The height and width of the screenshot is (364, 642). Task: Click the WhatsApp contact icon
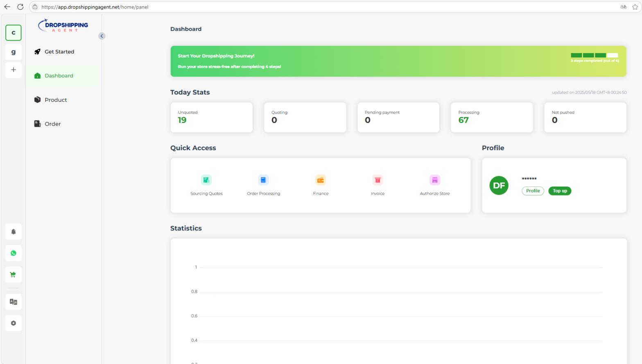click(14, 253)
